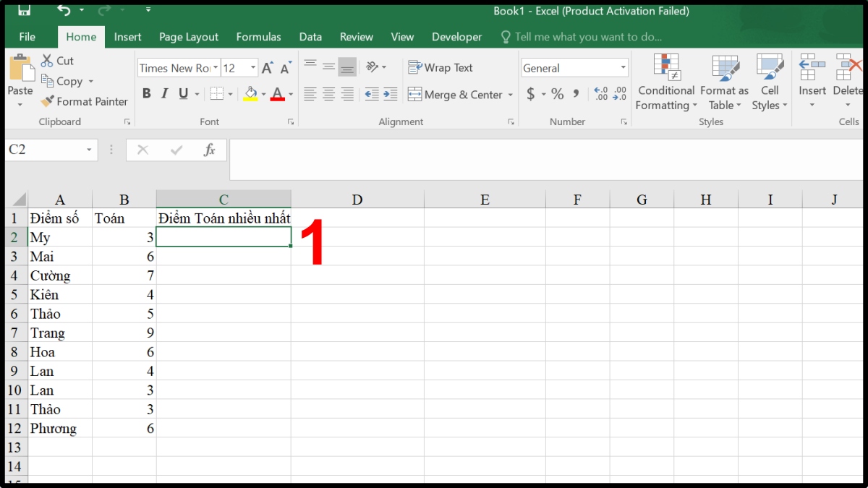Switch to the Formulas tab
Image resolution: width=868 pixels, height=488 pixels.
(x=258, y=37)
